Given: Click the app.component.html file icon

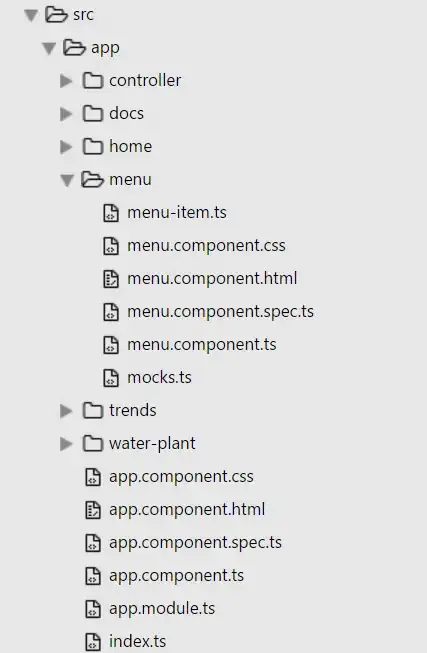Looking at the screenshot, I should pyautogui.click(x=93, y=510).
